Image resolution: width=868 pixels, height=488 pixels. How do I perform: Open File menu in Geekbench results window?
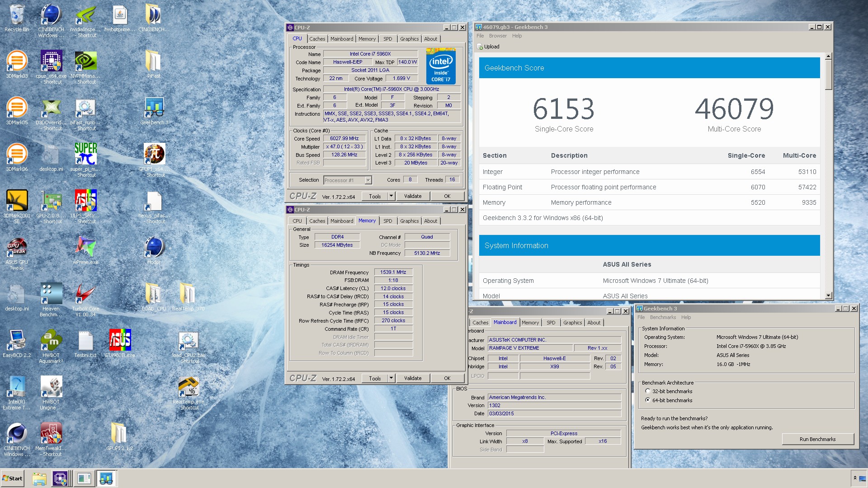480,36
